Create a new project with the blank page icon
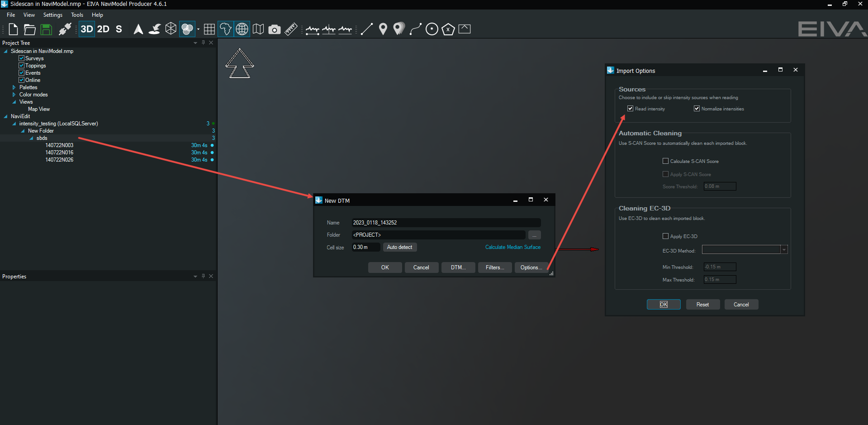Viewport: 868px width, 425px height. coord(14,29)
